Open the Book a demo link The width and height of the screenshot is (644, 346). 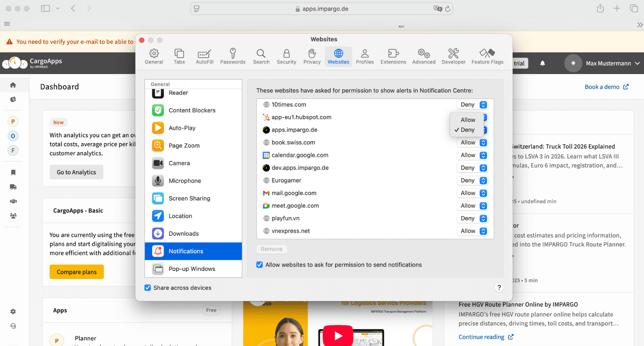pyautogui.click(x=607, y=87)
